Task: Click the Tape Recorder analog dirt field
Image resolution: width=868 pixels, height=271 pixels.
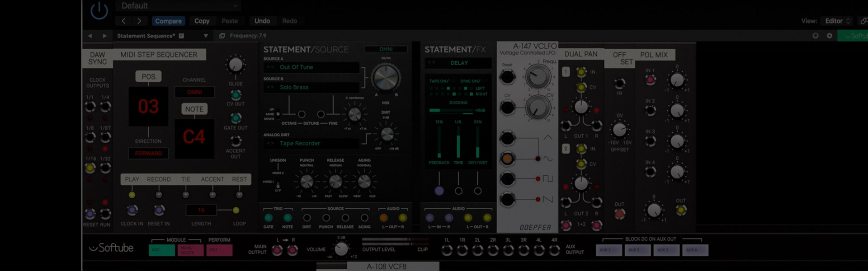Action: click(312, 143)
